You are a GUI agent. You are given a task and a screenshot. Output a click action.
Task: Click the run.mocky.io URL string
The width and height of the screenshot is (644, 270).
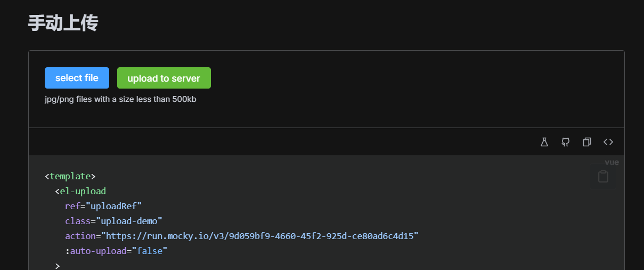coord(260,236)
